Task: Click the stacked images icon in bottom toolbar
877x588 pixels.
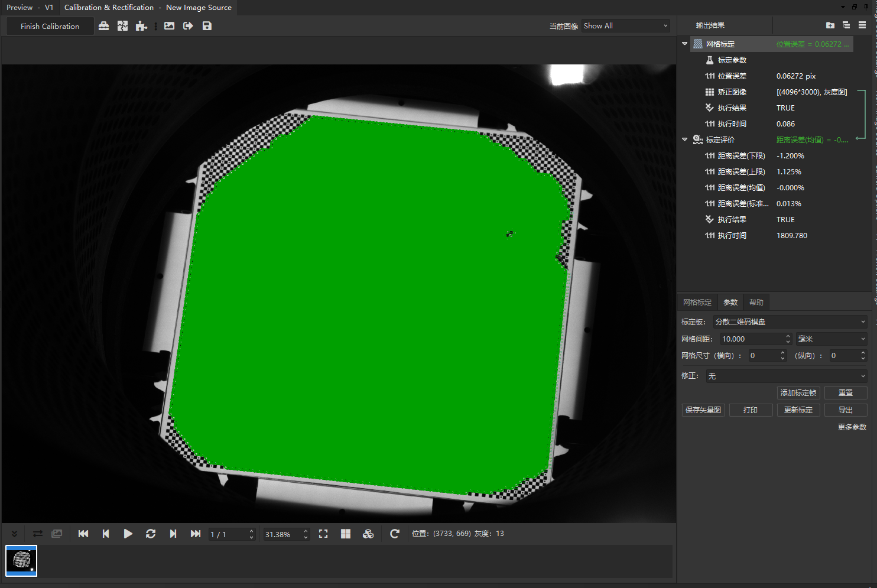Action: (57, 534)
